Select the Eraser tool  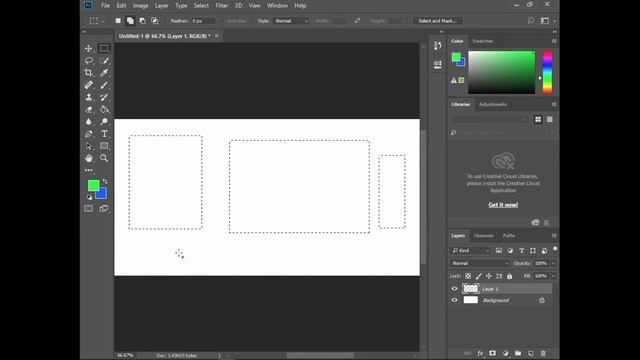pyautogui.click(x=89, y=109)
